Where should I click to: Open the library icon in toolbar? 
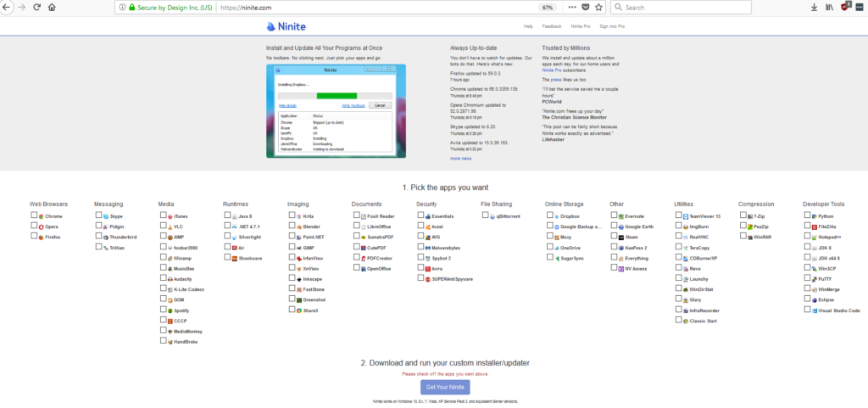tap(829, 8)
